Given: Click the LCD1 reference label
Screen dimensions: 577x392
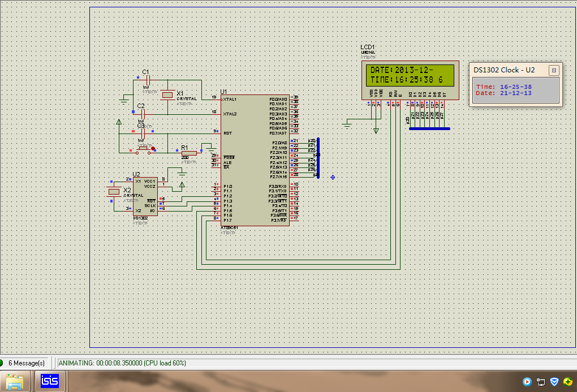Looking at the screenshot, I should tap(367, 47).
